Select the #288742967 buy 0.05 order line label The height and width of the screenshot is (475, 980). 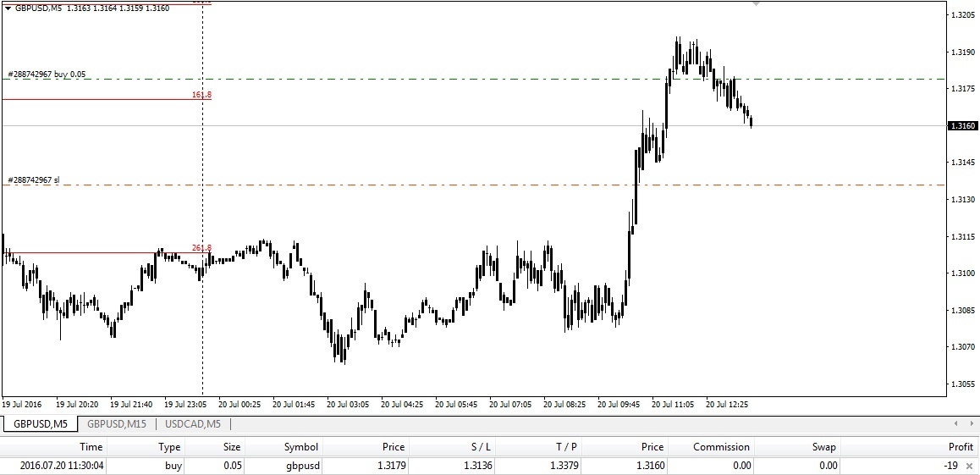[47, 75]
